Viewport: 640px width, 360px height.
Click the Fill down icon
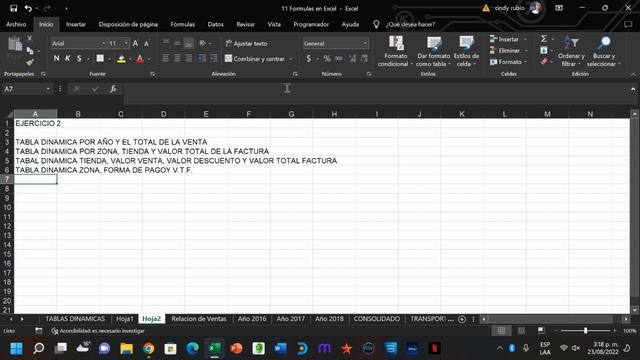click(x=544, y=50)
